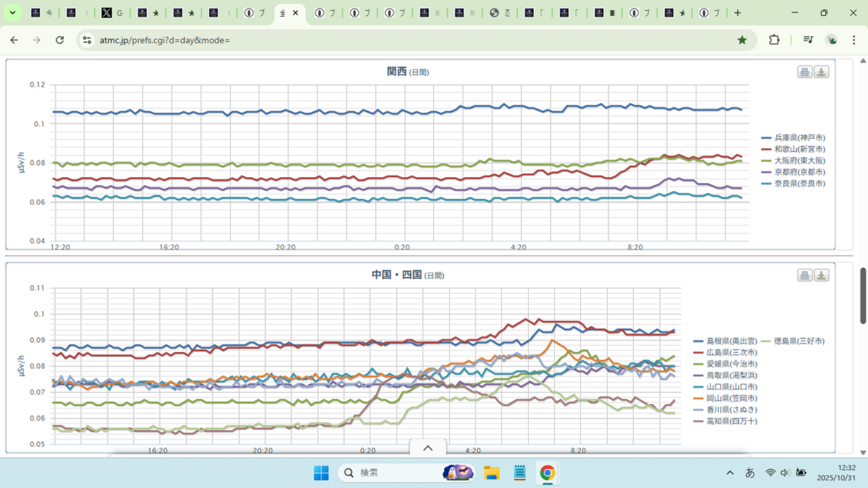The height and width of the screenshot is (488, 868).
Task: Click the download icon on the 関西 chart
Action: (x=822, y=72)
